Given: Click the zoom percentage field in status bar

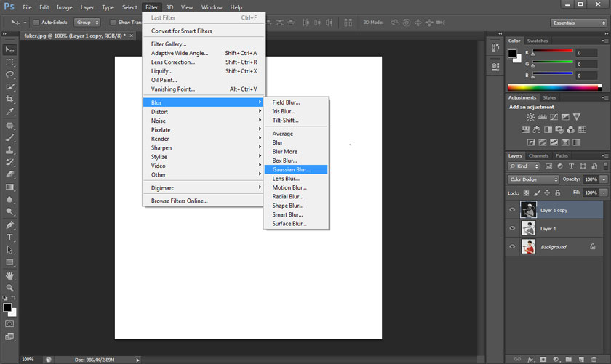Looking at the screenshot, I should [x=28, y=360].
